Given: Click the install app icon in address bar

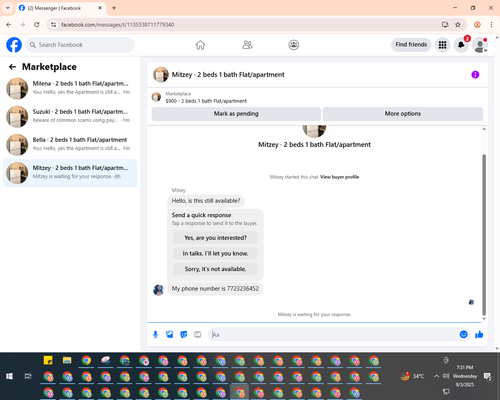Looking at the screenshot, I should click(445, 25).
